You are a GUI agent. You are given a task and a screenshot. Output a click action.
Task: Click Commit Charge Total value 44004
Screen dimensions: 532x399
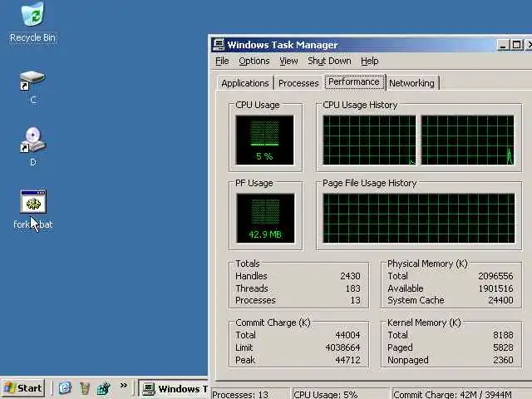point(347,335)
